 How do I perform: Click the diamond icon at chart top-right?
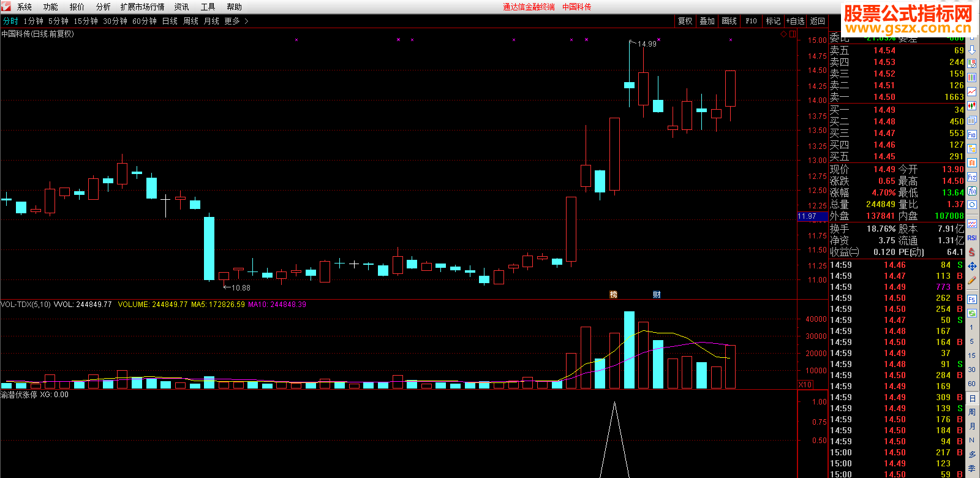click(x=783, y=34)
